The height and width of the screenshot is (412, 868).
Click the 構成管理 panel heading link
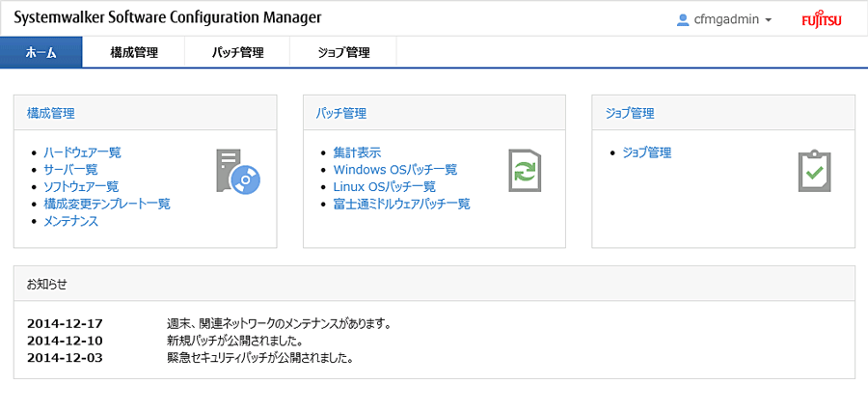pyautogui.click(x=51, y=114)
